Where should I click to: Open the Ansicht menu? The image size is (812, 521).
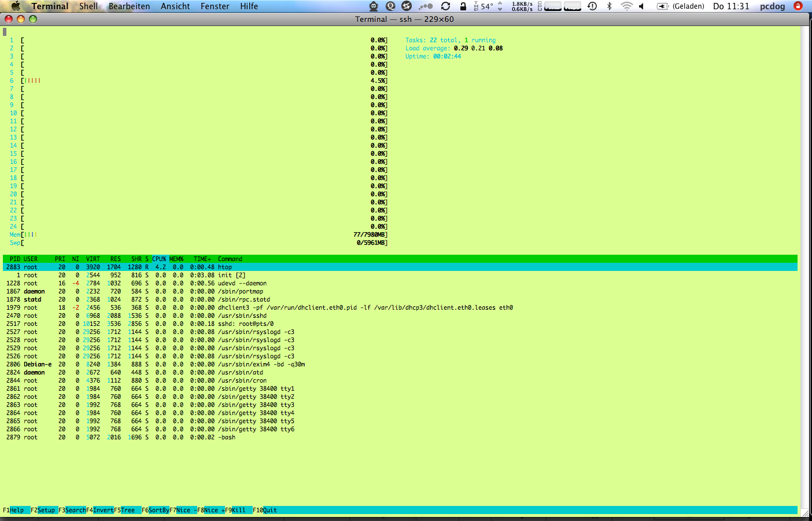point(175,6)
